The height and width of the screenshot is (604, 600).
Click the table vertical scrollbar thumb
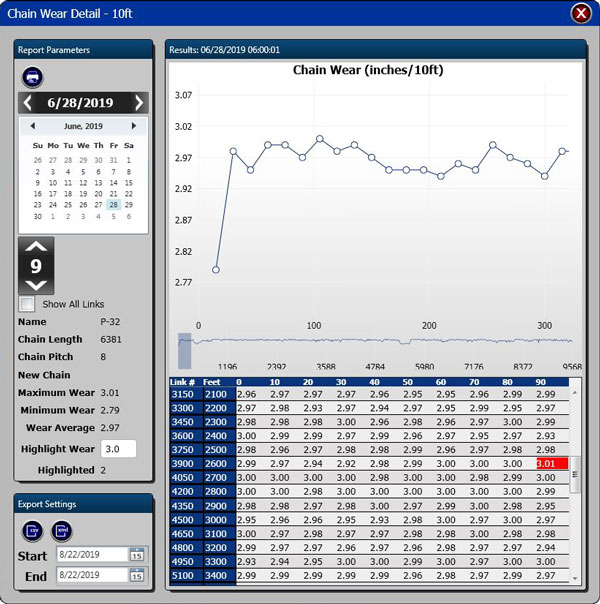coord(575,475)
